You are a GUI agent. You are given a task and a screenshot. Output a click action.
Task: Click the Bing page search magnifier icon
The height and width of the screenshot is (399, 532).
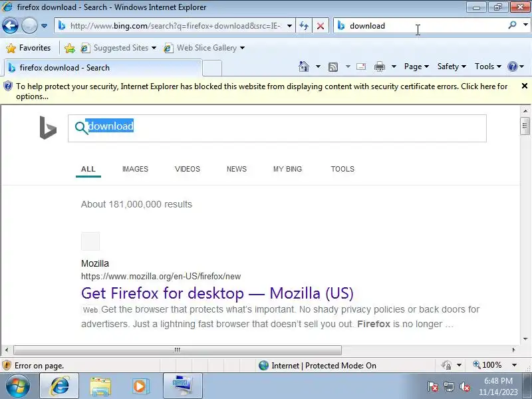pos(81,128)
